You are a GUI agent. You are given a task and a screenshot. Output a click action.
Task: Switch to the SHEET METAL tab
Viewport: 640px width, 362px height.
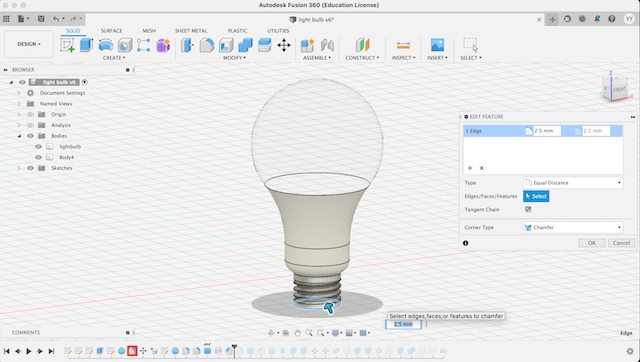click(x=191, y=31)
